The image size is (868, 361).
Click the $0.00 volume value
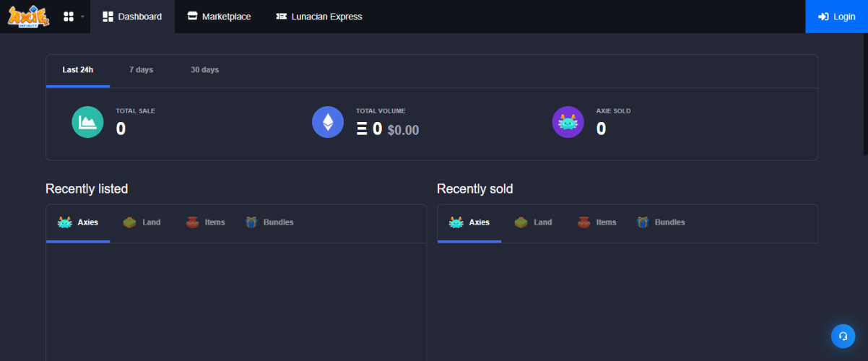[403, 131]
